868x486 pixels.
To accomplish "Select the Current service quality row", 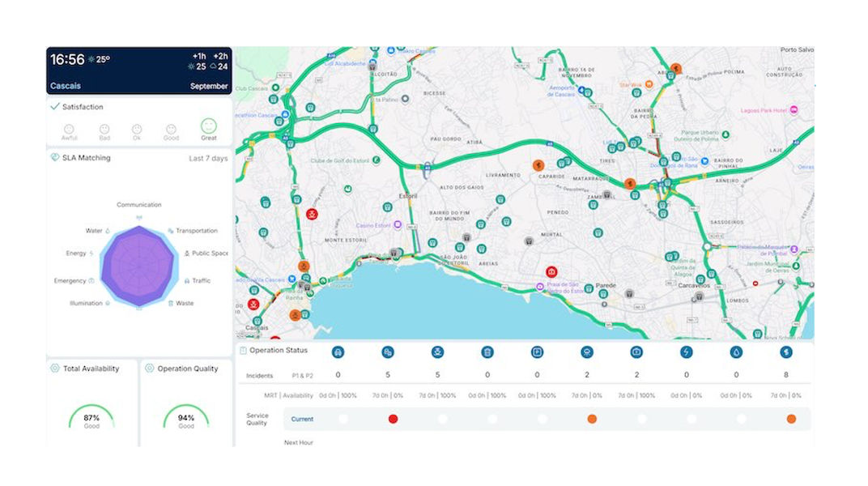I will (x=302, y=419).
